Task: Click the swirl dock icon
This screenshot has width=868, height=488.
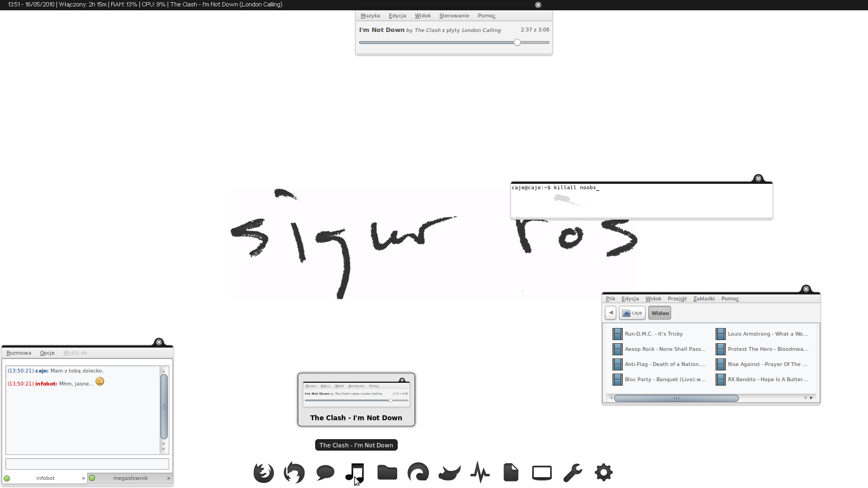Action: tap(418, 472)
